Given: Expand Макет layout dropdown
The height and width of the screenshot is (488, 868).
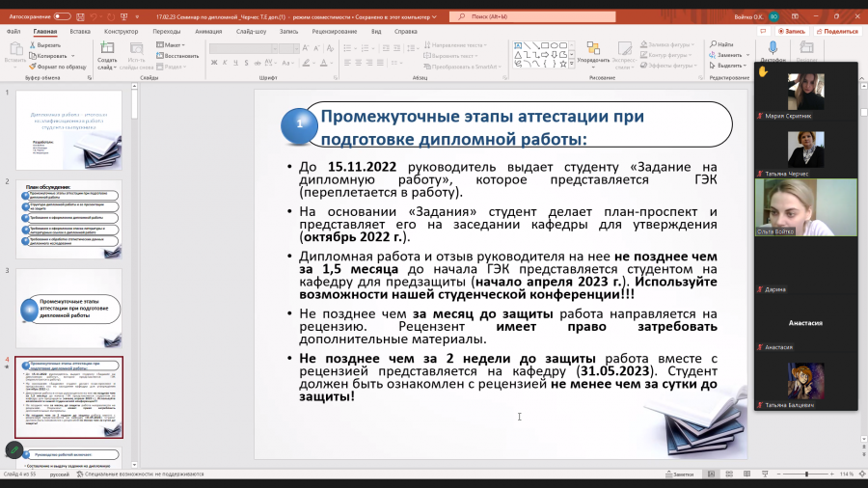Looking at the screenshot, I should pos(171,44).
